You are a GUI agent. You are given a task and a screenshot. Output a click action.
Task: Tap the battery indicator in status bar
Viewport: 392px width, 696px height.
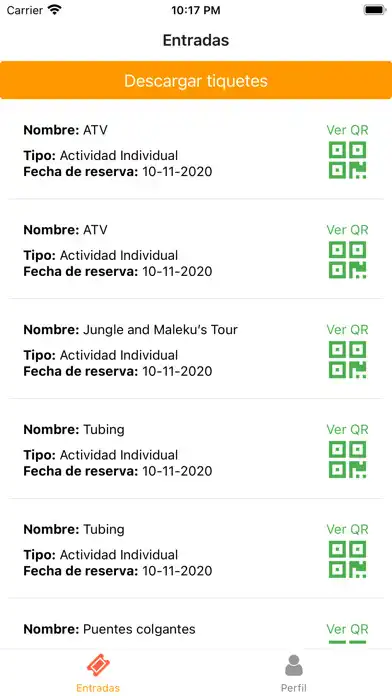(x=373, y=10)
